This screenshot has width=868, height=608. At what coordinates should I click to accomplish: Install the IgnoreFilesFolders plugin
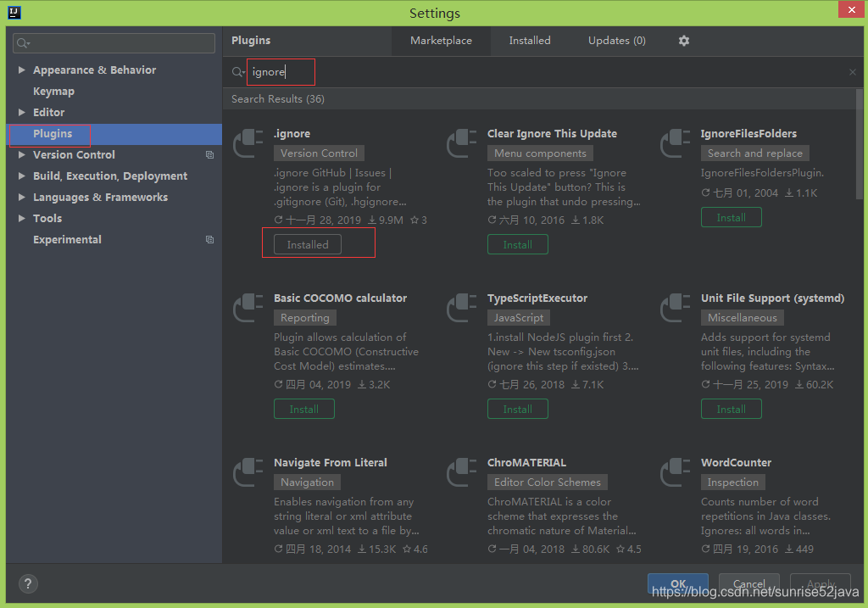coord(732,217)
